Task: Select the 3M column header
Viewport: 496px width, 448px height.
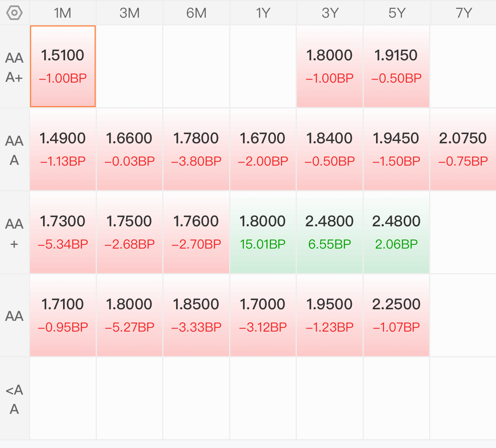Action: pyautogui.click(x=130, y=13)
